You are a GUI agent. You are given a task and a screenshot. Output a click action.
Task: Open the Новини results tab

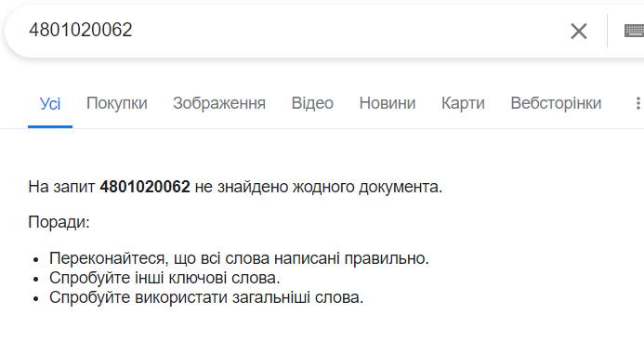tap(388, 103)
